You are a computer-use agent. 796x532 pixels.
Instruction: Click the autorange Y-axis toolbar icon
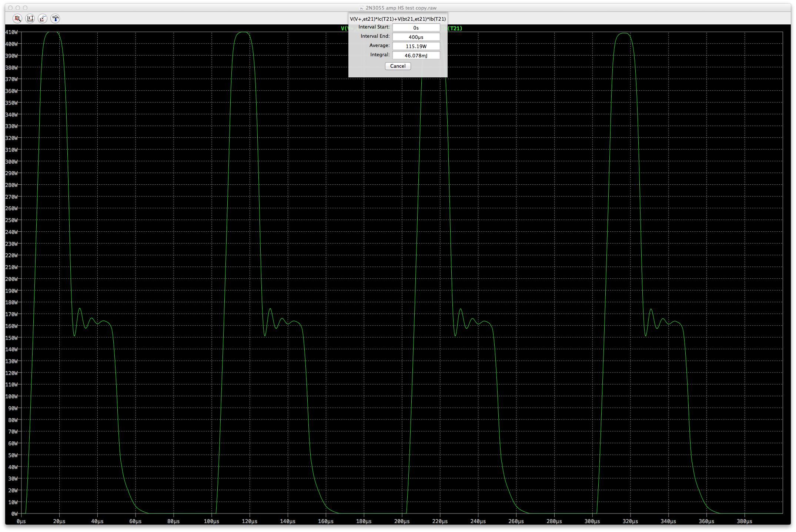click(x=30, y=19)
